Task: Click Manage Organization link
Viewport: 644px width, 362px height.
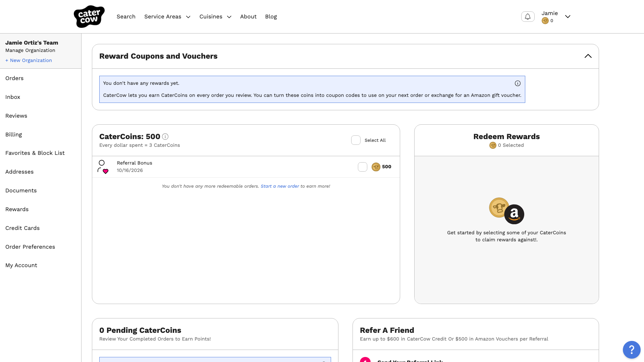Action: 30,50
